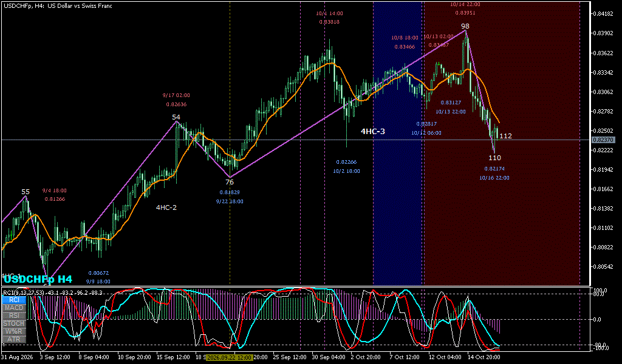Click the number 112 beside the last candle
This screenshot has width=622, height=364.
pos(506,136)
